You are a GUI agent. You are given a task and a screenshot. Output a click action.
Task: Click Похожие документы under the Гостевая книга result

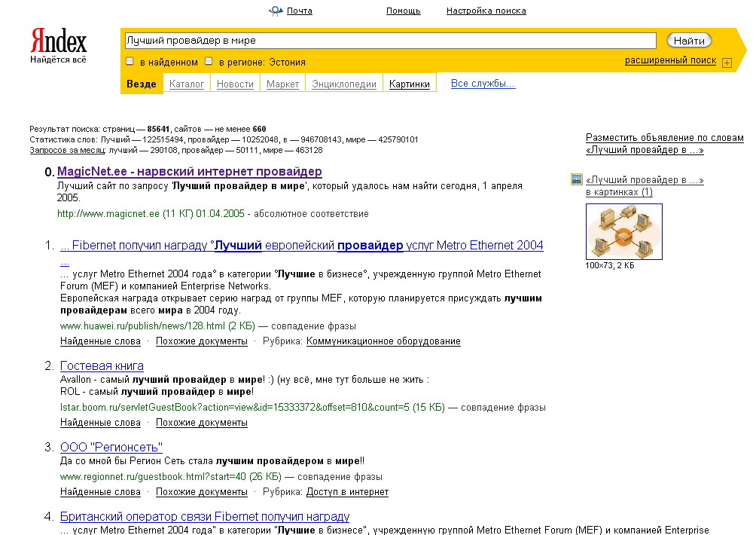click(202, 423)
